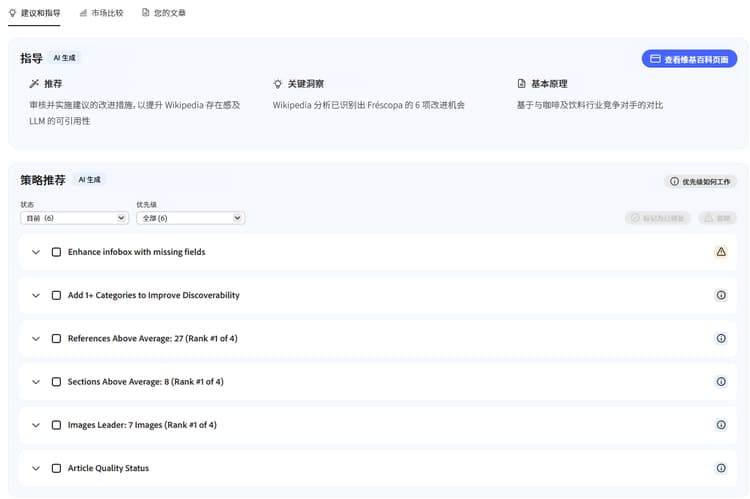Click the 优先级如何工作 info button
Viewport: 750px width, 499px height.
(701, 181)
